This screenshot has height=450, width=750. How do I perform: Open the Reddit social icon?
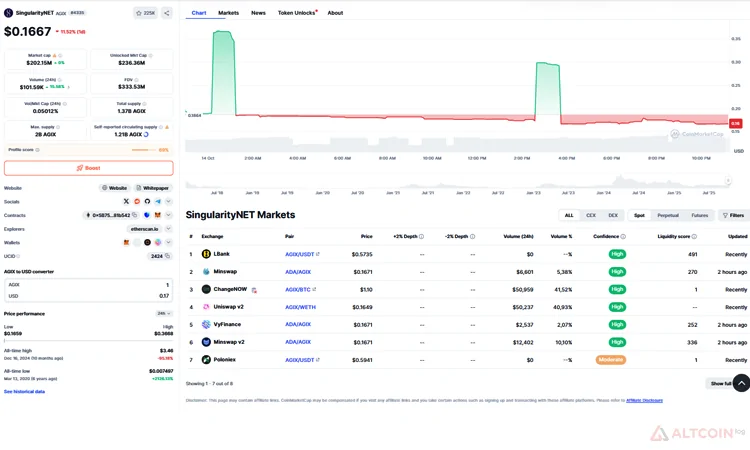tap(137, 201)
